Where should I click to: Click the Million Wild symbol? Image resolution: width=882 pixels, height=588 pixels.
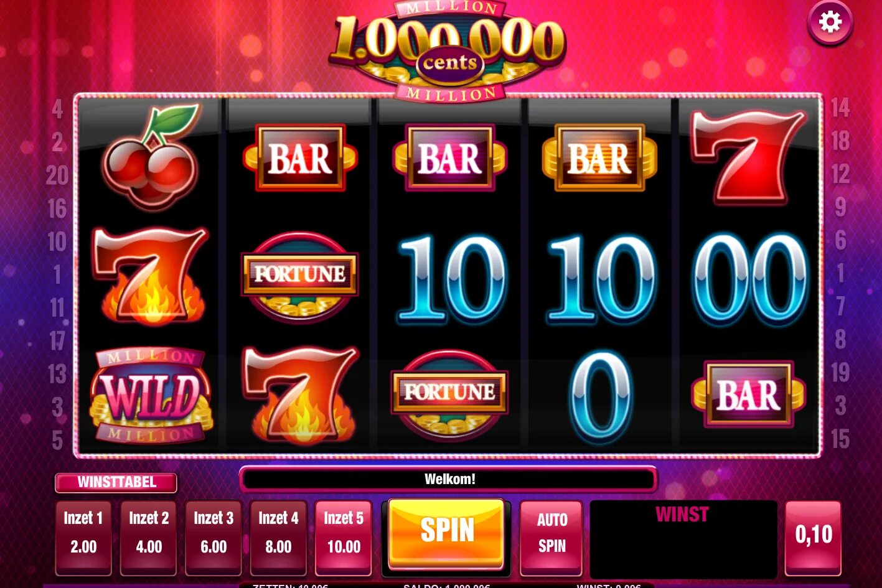pyautogui.click(x=151, y=394)
